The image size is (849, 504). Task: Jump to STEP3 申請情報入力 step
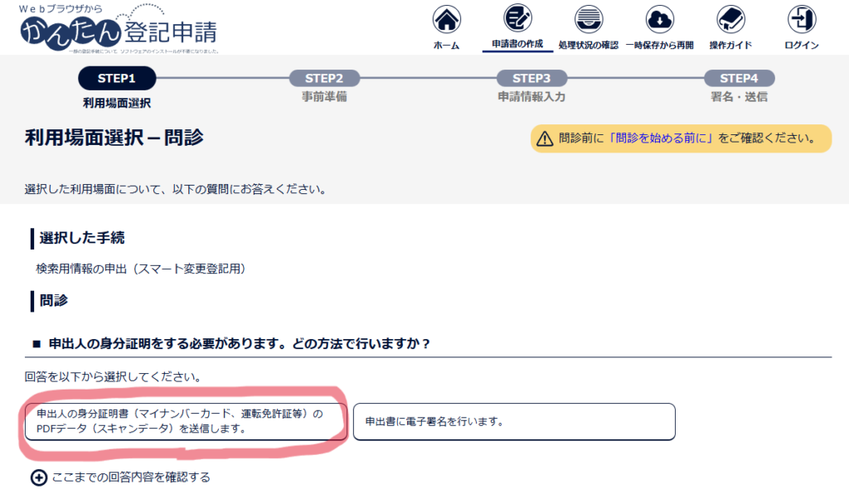(531, 79)
